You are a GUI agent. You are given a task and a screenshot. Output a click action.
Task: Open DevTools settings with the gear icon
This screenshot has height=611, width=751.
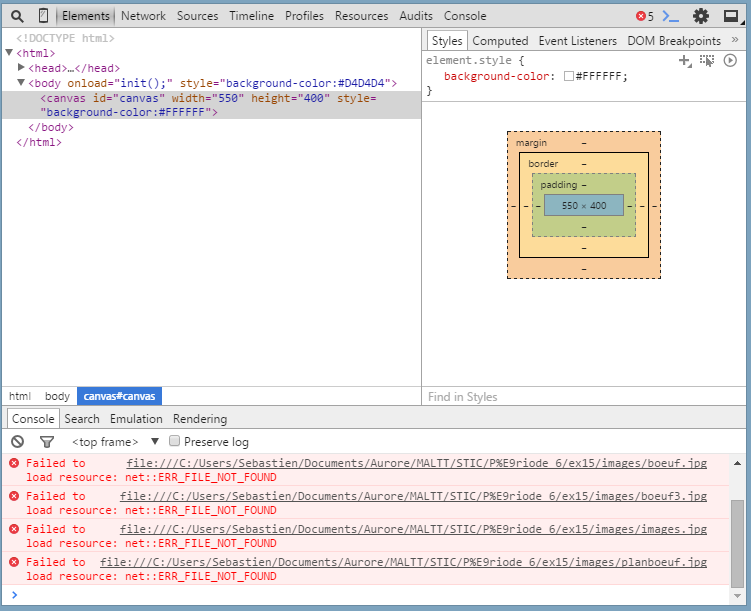[701, 16]
